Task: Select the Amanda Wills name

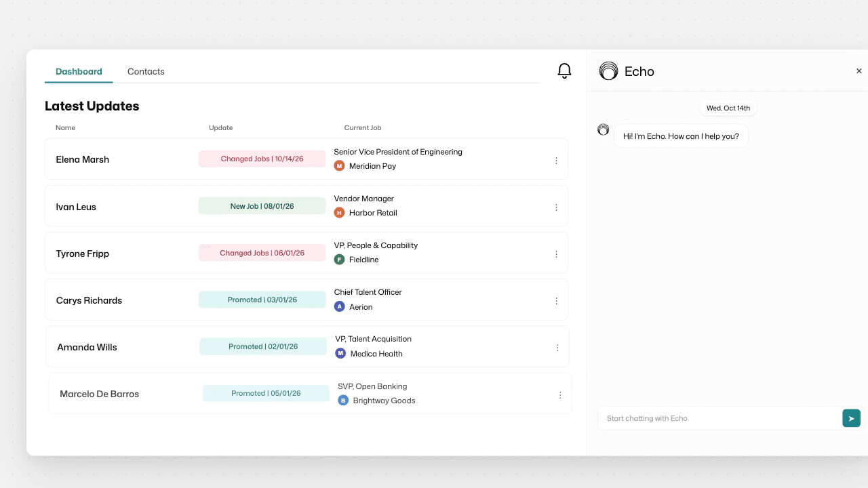Action: click(x=87, y=347)
